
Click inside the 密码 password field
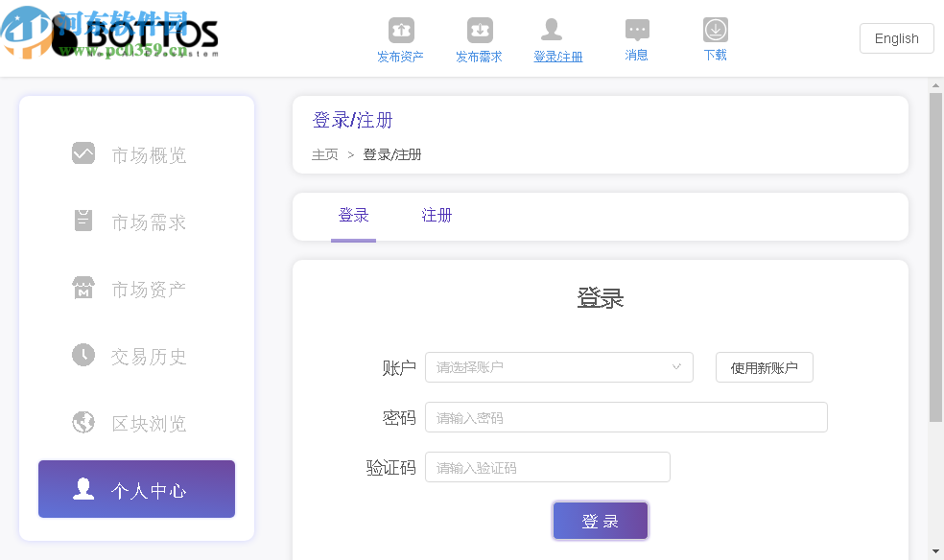[x=626, y=417]
